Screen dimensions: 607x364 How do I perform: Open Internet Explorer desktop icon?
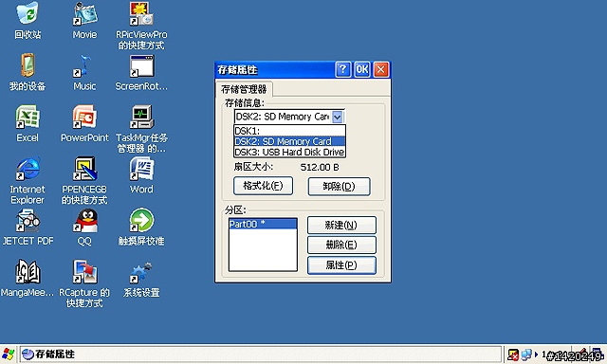(28, 180)
